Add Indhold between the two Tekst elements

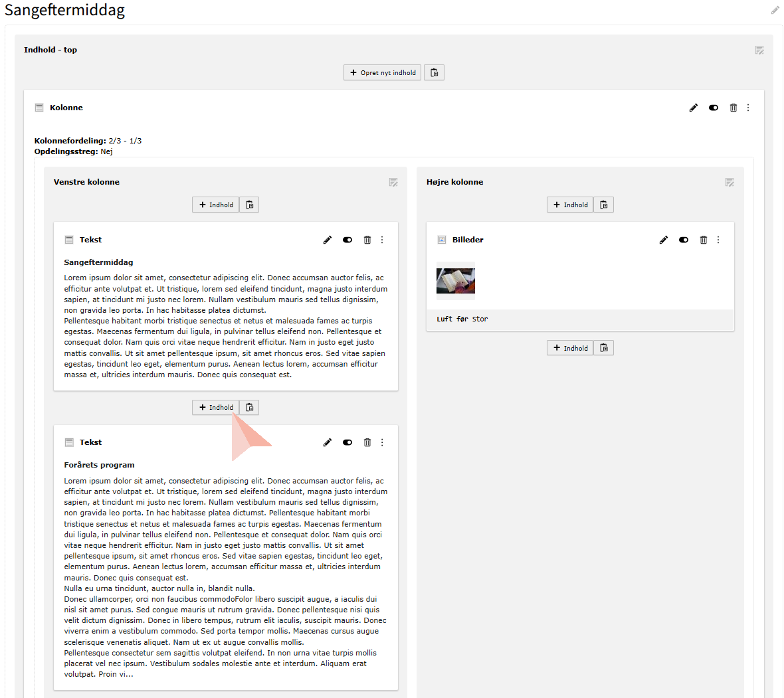click(216, 407)
